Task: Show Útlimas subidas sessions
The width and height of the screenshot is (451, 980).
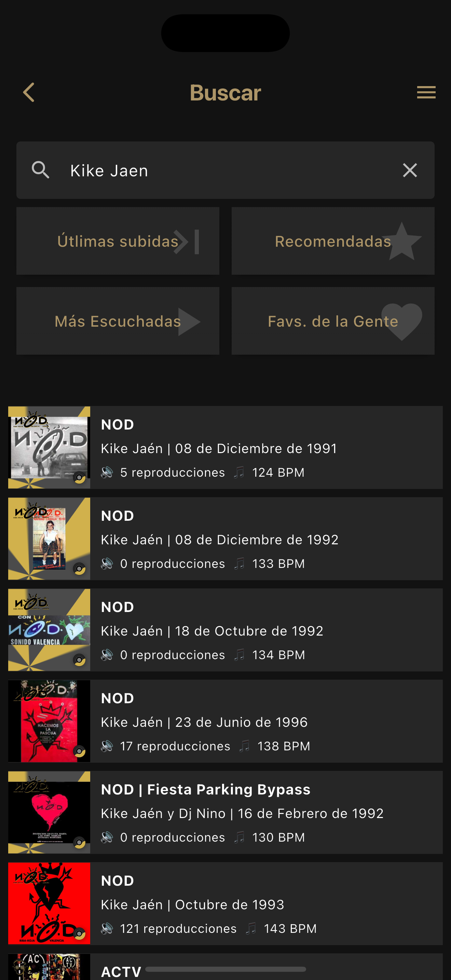Action: [118, 241]
